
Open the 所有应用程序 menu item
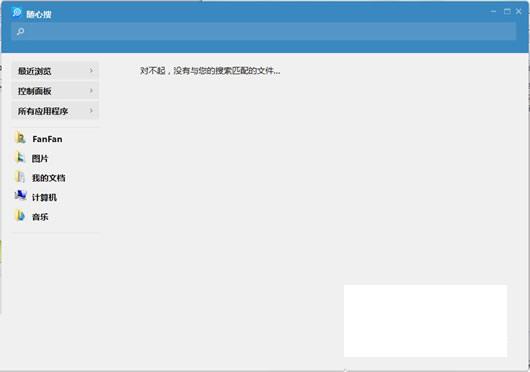tap(55, 110)
